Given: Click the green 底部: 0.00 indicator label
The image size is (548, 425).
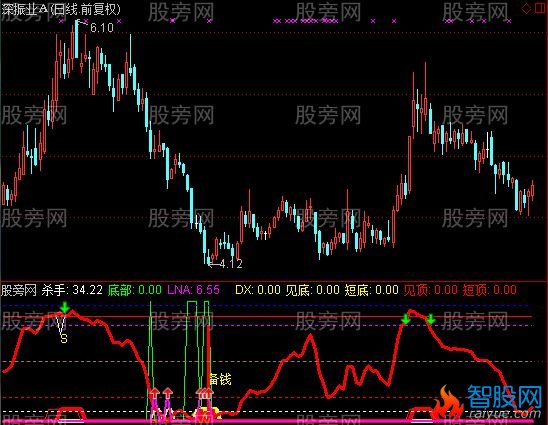Looking at the screenshot, I should 135,290.
